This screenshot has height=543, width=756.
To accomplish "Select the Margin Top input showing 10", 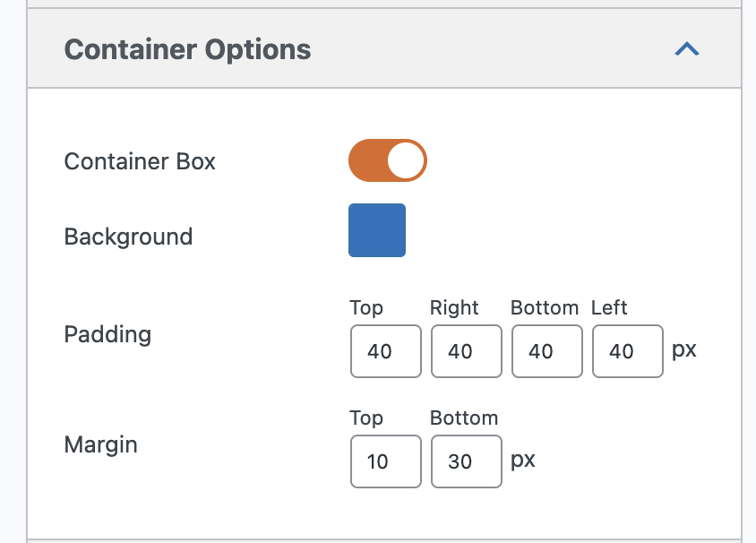I will tap(385, 461).
